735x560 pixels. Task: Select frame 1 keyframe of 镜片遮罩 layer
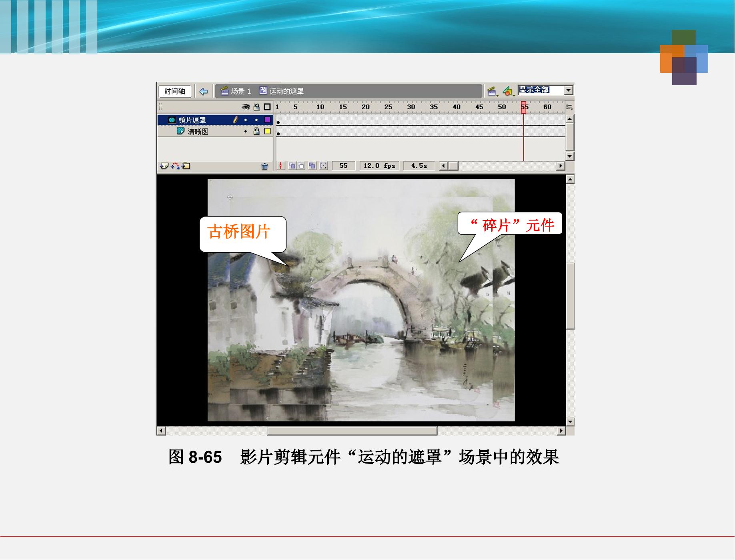pyautogui.click(x=278, y=120)
